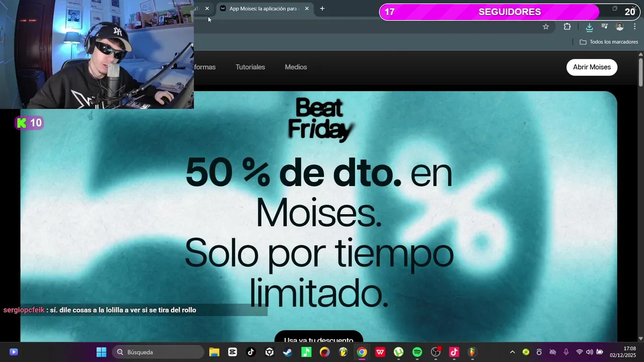This screenshot has width=644, height=362.
Task: Open the battery status icon
Action: coord(600,352)
